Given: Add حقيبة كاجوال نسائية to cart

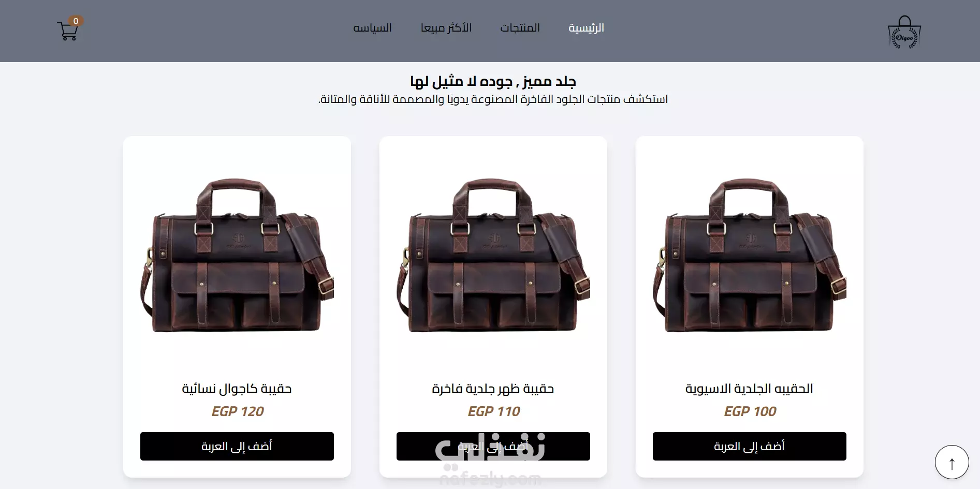Looking at the screenshot, I should click(x=237, y=446).
